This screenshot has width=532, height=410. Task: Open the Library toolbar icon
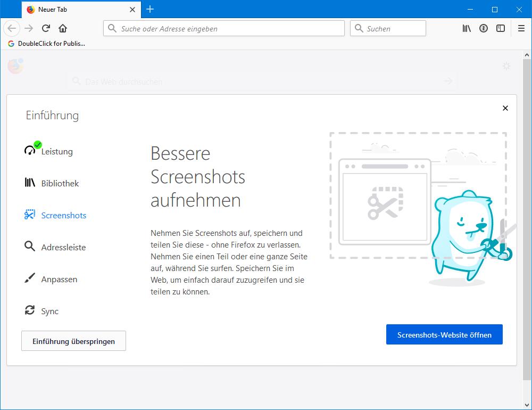coord(467,28)
